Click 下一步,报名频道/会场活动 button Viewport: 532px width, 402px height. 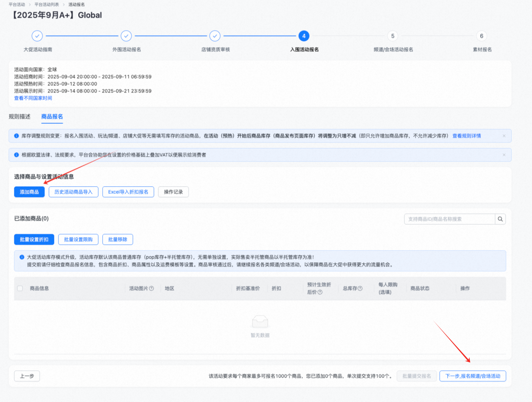473,376
